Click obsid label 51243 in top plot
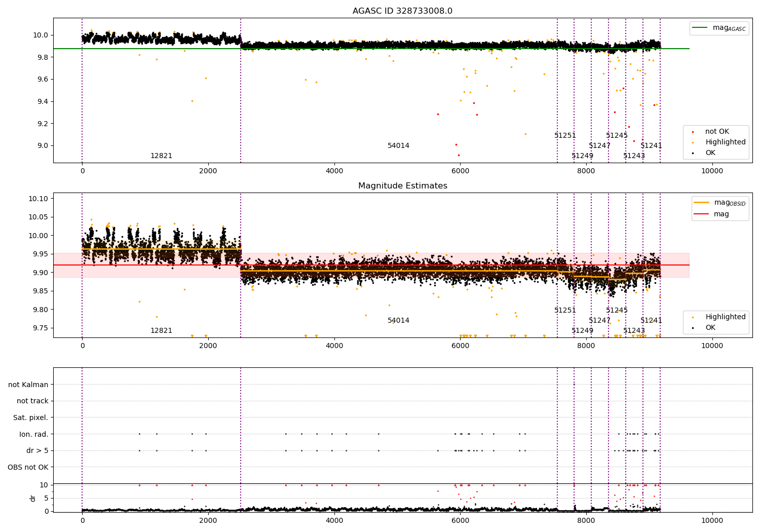760x532 pixels. coord(634,156)
